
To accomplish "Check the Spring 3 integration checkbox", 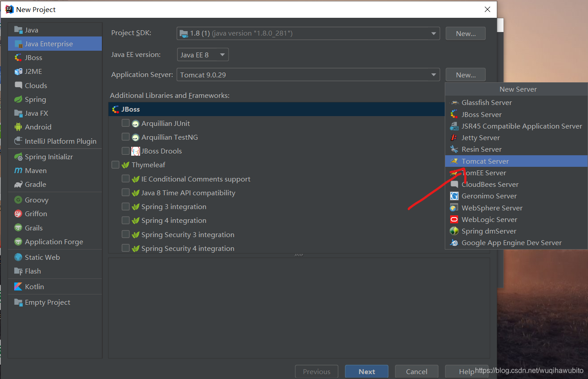I will pos(125,206).
